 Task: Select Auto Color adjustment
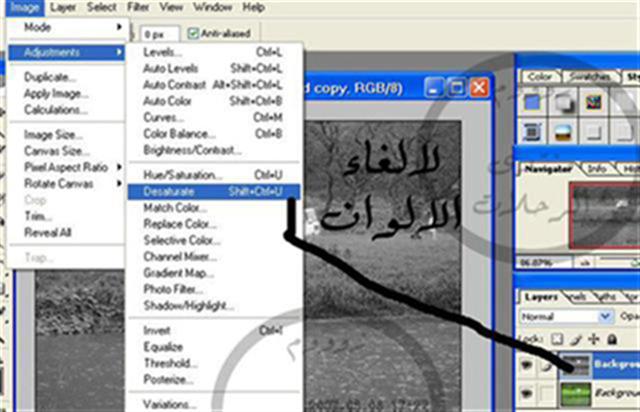214,101
